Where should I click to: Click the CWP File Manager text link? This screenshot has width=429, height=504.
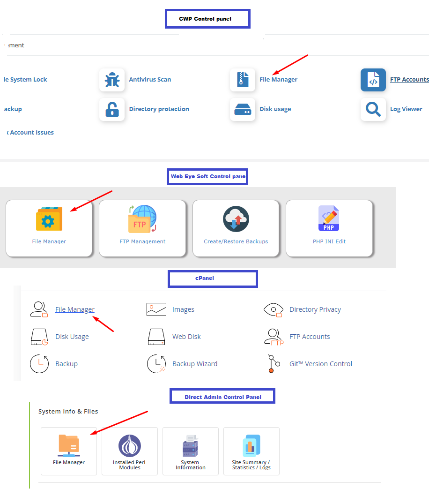(x=278, y=79)
